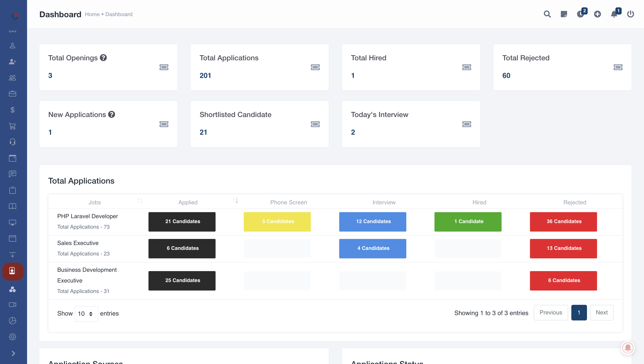
Task: Open the Finance section via the dollar sidebar icon
Action: [12, 110]
